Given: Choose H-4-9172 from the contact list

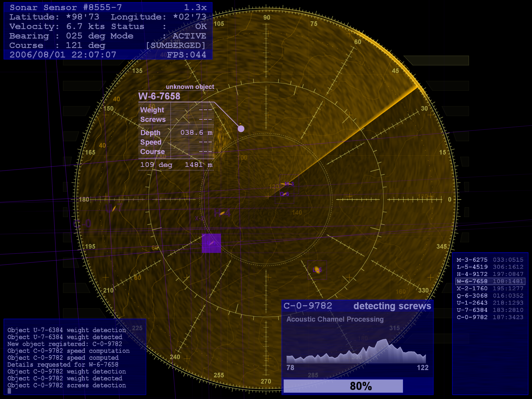Looking at the screenshot, I should pyautogui.click(x=490, y=274).
